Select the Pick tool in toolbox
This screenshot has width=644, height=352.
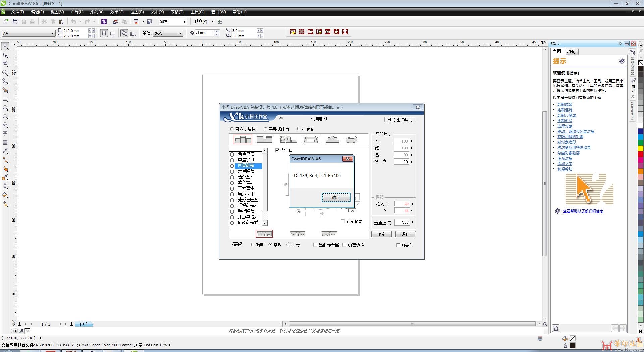coord(5,46)
